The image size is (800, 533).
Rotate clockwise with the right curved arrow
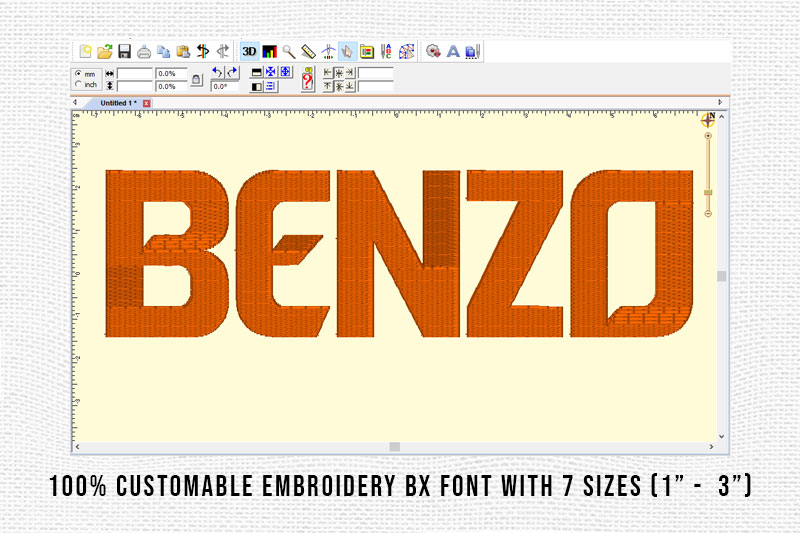(232, 72)
